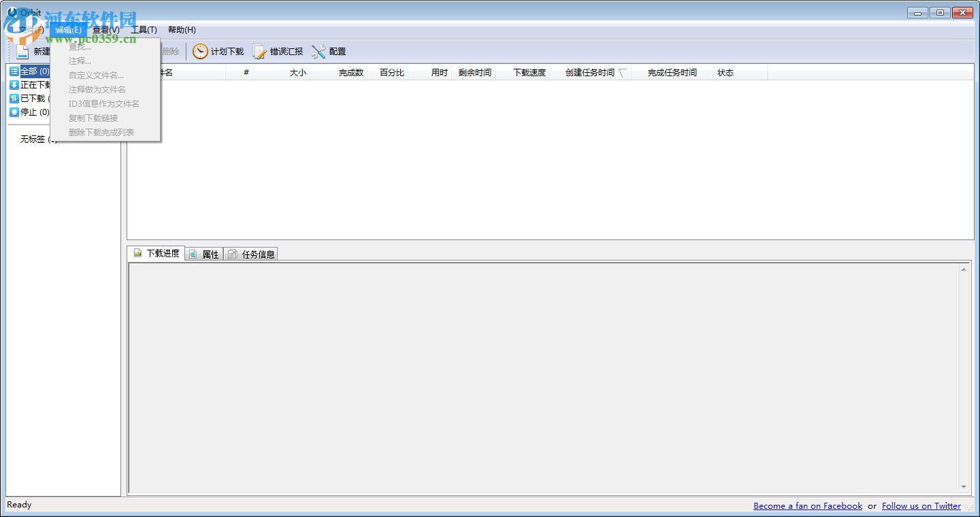The height and width of the screenshot is (517, 980).
Task: Open the scheduled download (计划下载) clock icon
Action: (201, 51)
